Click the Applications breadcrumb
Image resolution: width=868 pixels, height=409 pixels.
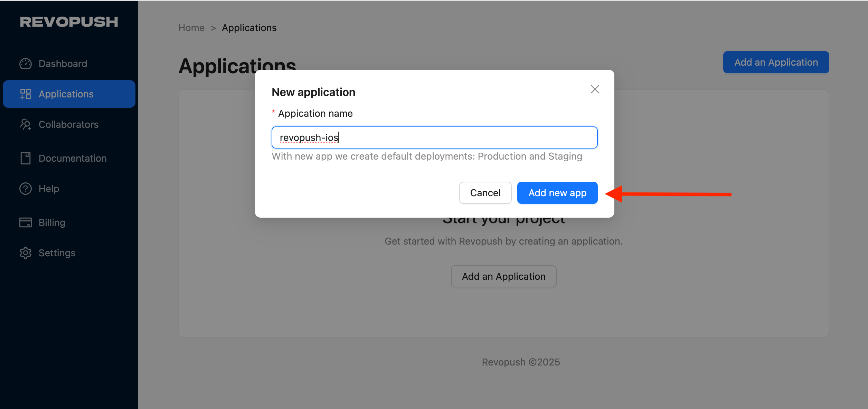(249, 27)
